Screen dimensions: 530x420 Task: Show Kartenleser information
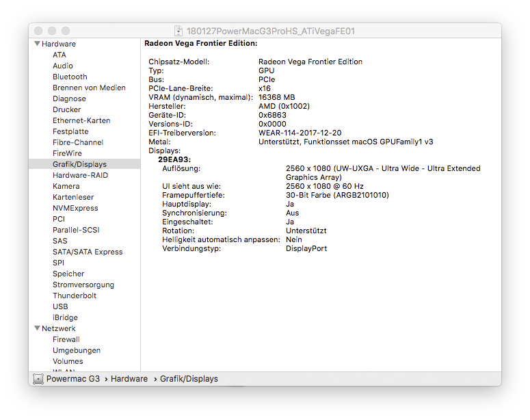[73, 197]
